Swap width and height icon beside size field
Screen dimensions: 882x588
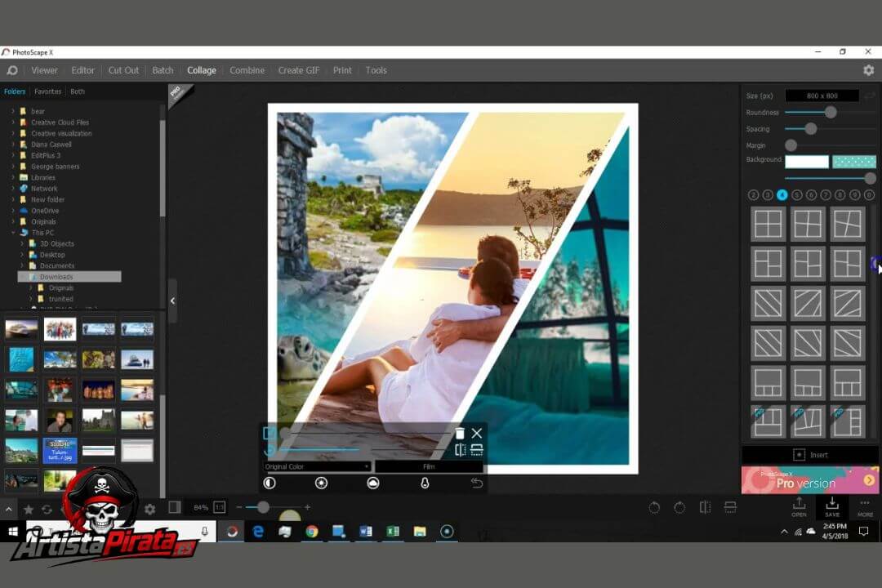870,96
